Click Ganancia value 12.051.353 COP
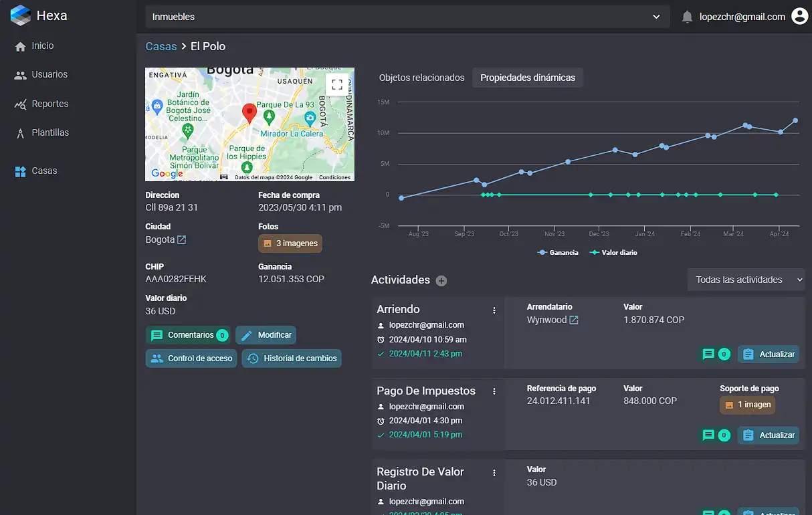This screenshot has height=515, width=812. pyautogui.click(x=291, y=279)
